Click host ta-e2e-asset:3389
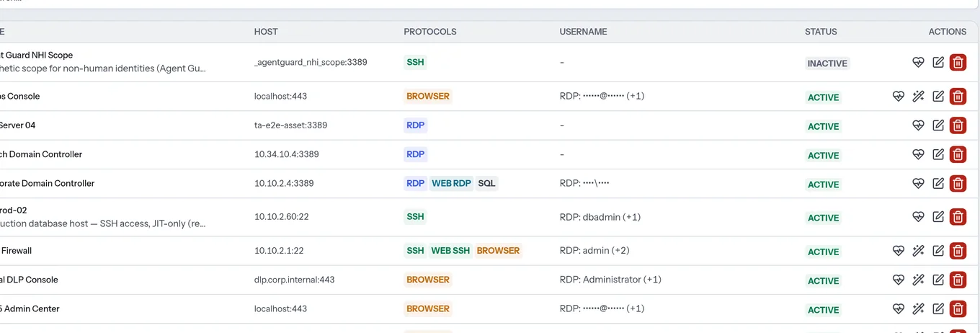The image size is (980, 333). (290, 125)
